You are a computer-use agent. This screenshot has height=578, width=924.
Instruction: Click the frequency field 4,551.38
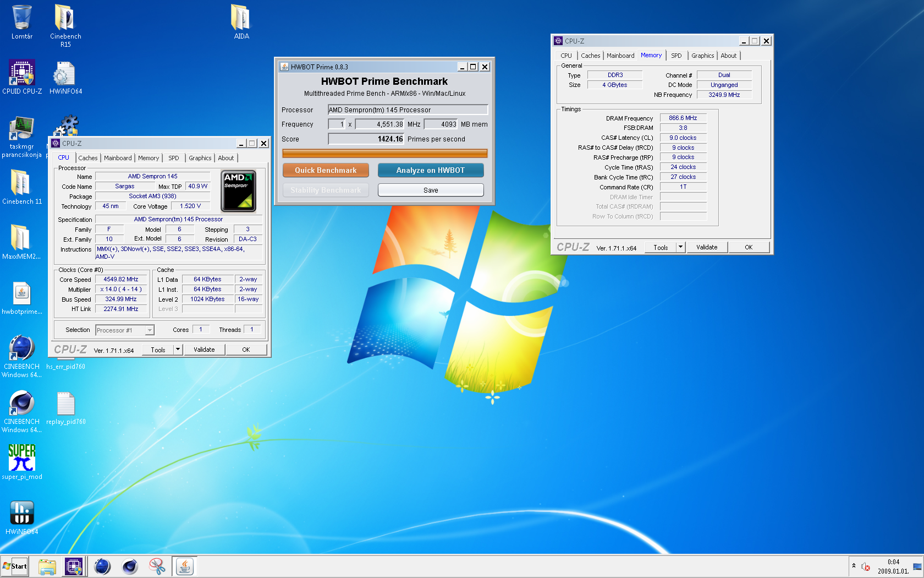(x=380, y=124)
